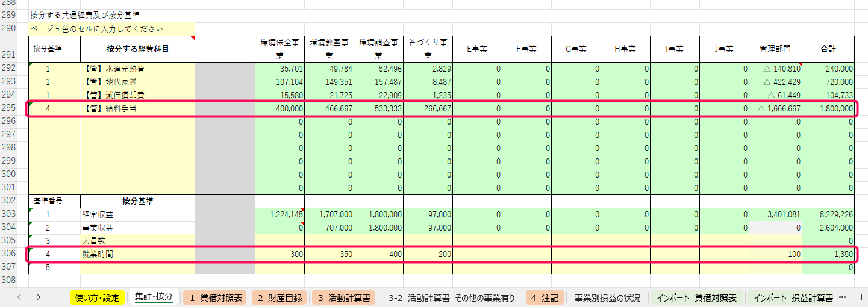This screenshot has width=868, height=307.
Task: Click the 就業時間 criterion cell
Action: pos(137,254)
